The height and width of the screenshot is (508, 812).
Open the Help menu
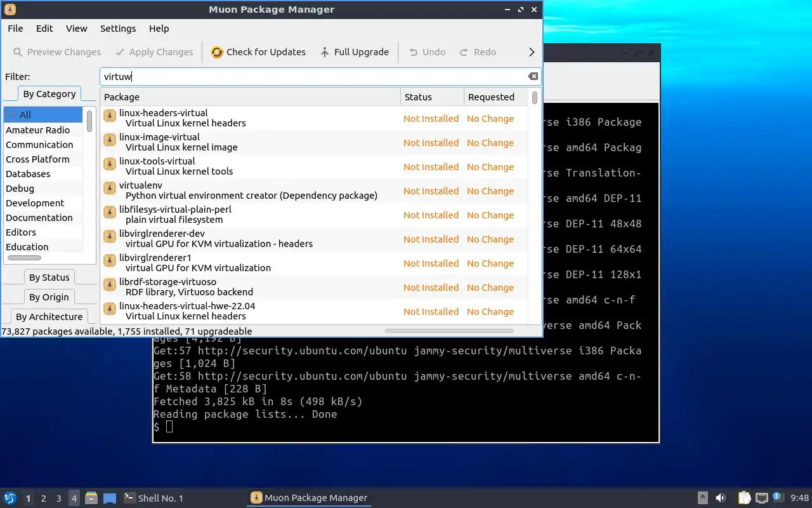159,28
